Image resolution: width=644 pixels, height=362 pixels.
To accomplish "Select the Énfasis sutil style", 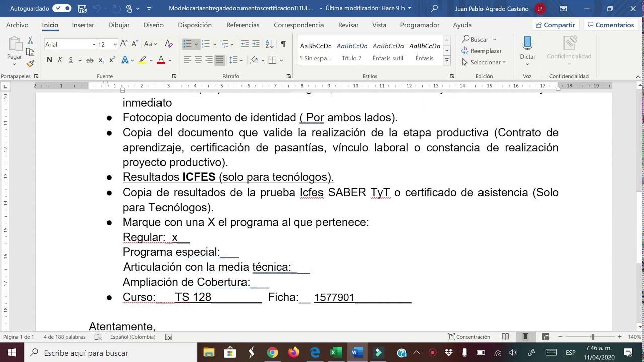I will pos(388,51).
